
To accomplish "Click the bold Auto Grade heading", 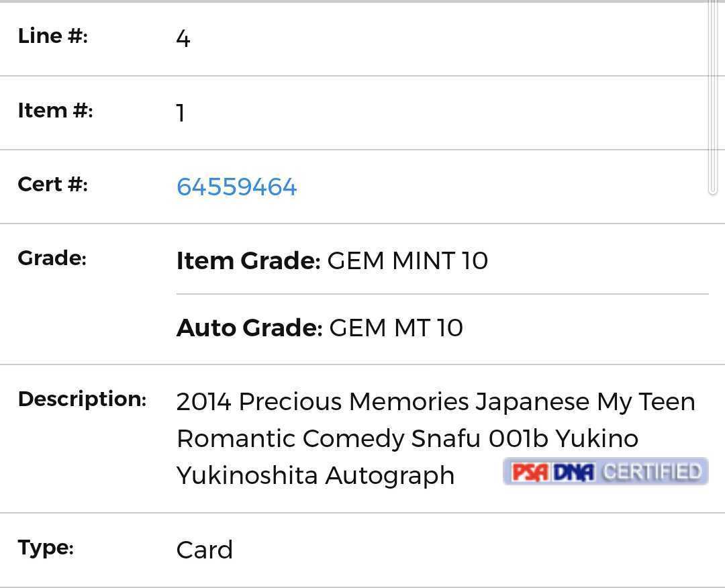I will (249, 328).
